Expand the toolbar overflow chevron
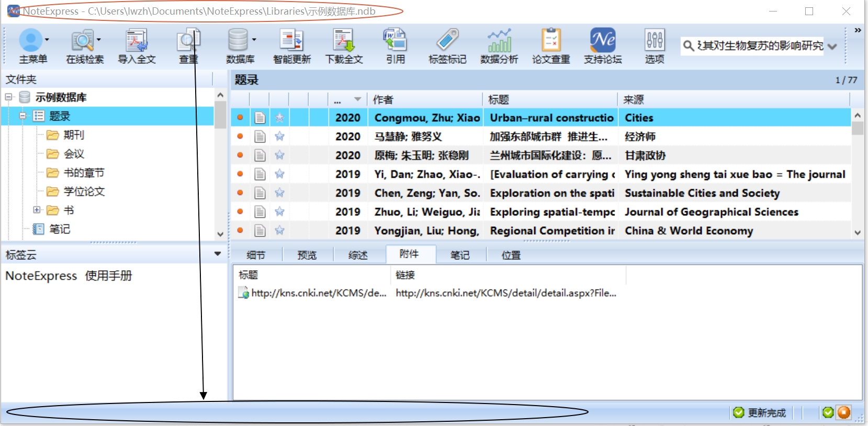This screenshot has height=426, width=868. pos(858,30)
